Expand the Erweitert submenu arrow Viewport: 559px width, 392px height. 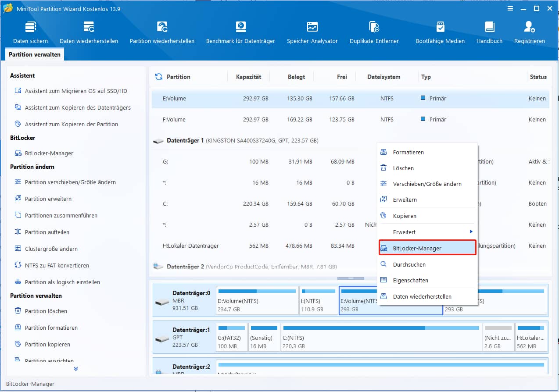pos(471,232)
